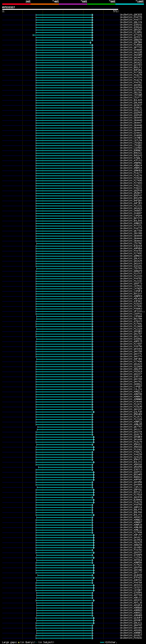Click the UniRef100_P15192 label
Screen dimensions: 146x644
coord(131,638)
